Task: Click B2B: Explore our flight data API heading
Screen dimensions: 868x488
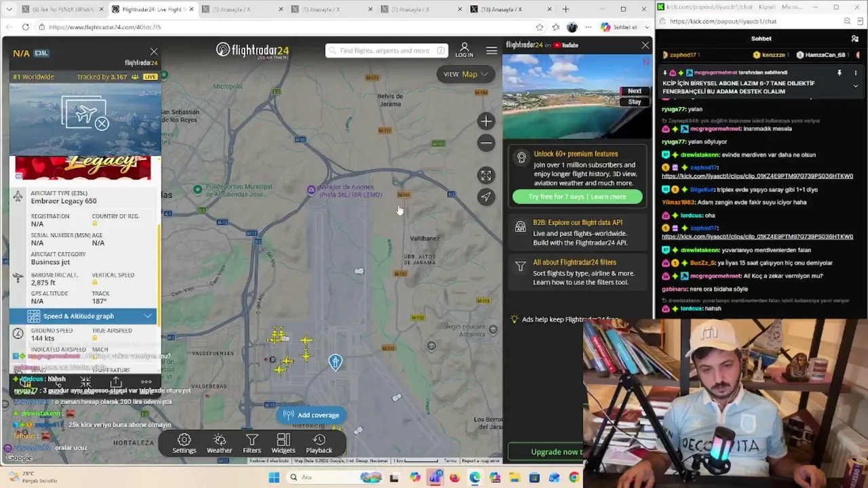Action: pyautogui.click(x=578, y=222)
